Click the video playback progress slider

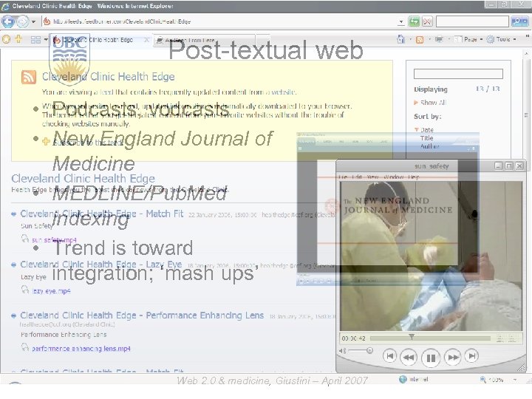pos(430,338)
